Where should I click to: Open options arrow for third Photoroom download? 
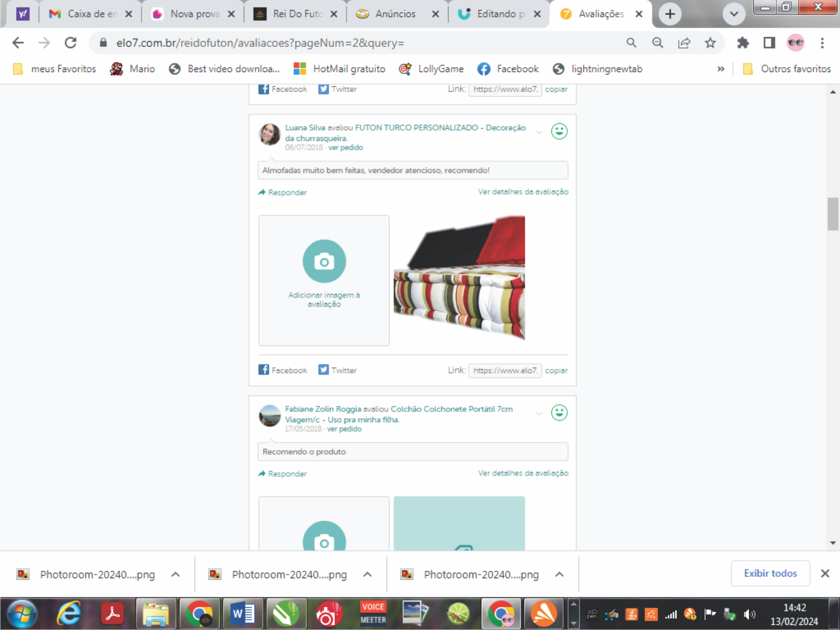pyautogui.click(x=559, y=575)
